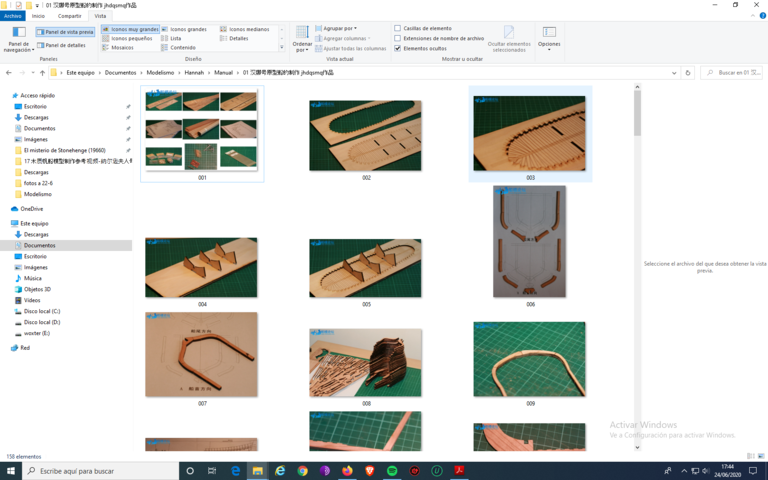This screenshot has height=480, width=768.
Task: Select Iconos muy grandes layout
Action: [x=130, y=29]
